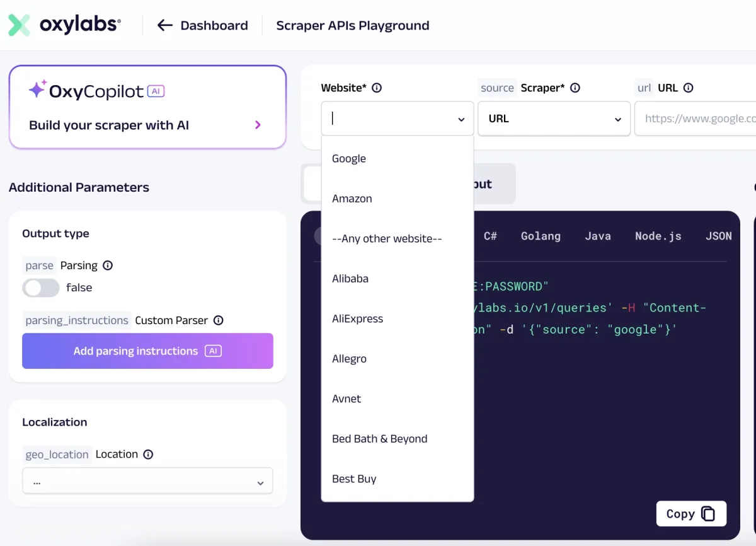Viewport: 756px width, 546px height.
Task: Pick AliExpress in the Website dropdown
Action: click(398, 318)
